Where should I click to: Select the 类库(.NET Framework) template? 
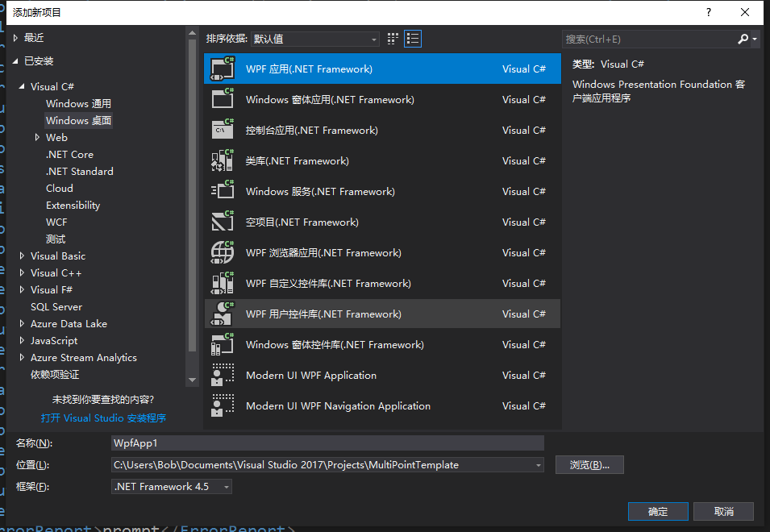[339, 160]
